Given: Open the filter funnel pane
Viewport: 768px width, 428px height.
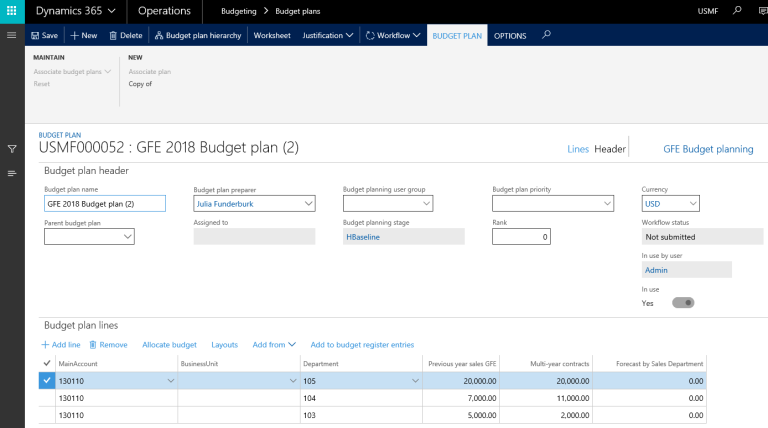Looking at the screenshot, I should [12, 149].
